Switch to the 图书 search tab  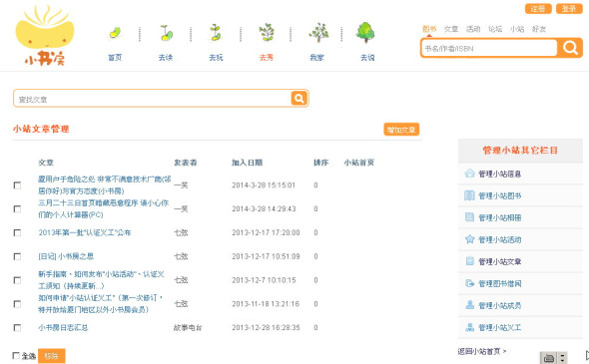(x=429, y=29)
